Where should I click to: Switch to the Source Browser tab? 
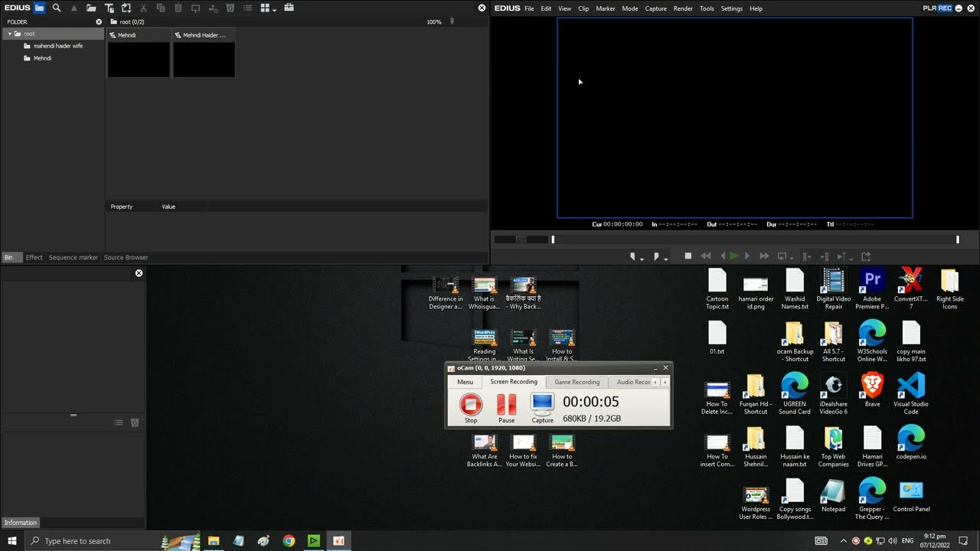pyautogui.click(x=126, y=257)
